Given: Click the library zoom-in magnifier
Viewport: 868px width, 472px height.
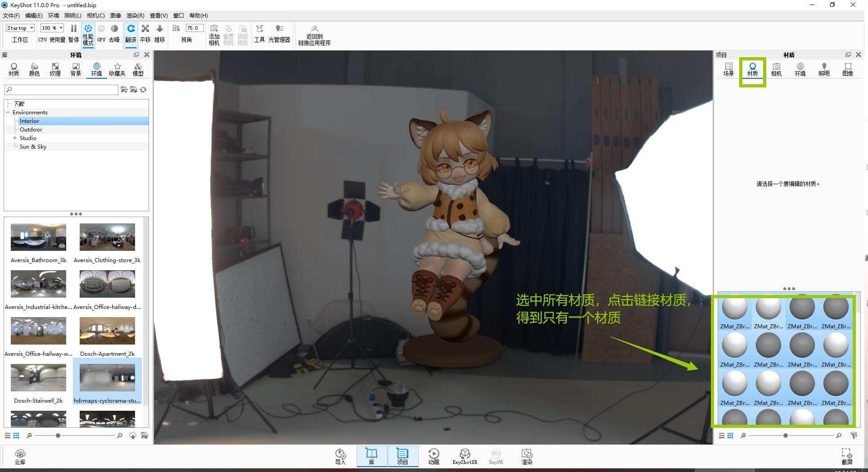Looking at the screenshot, I should point(120,436).
